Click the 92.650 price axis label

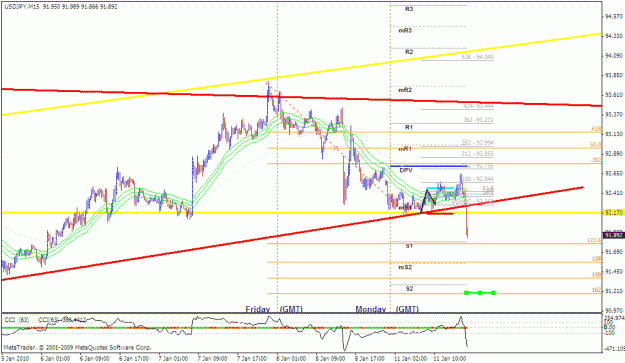click(614, 174)
